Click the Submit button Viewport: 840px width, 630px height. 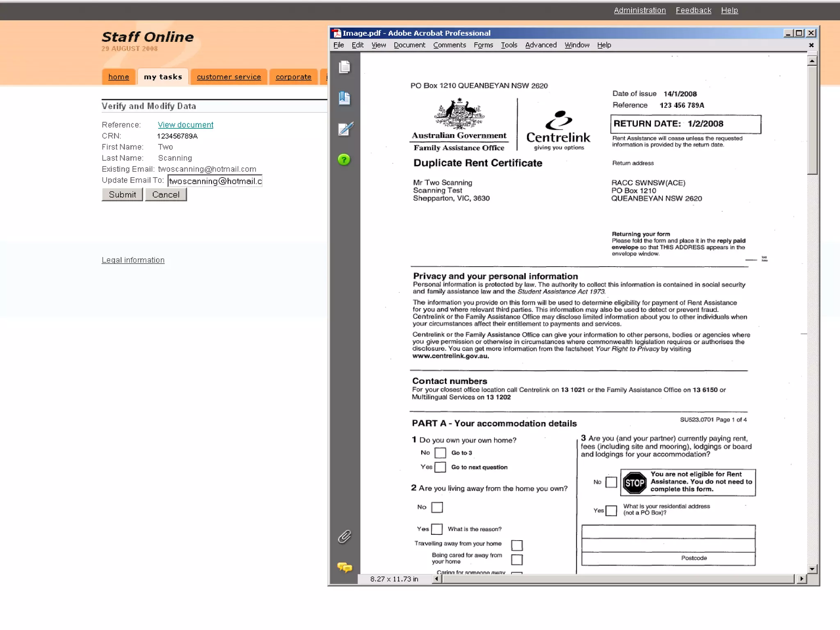(x=122, y=194)
